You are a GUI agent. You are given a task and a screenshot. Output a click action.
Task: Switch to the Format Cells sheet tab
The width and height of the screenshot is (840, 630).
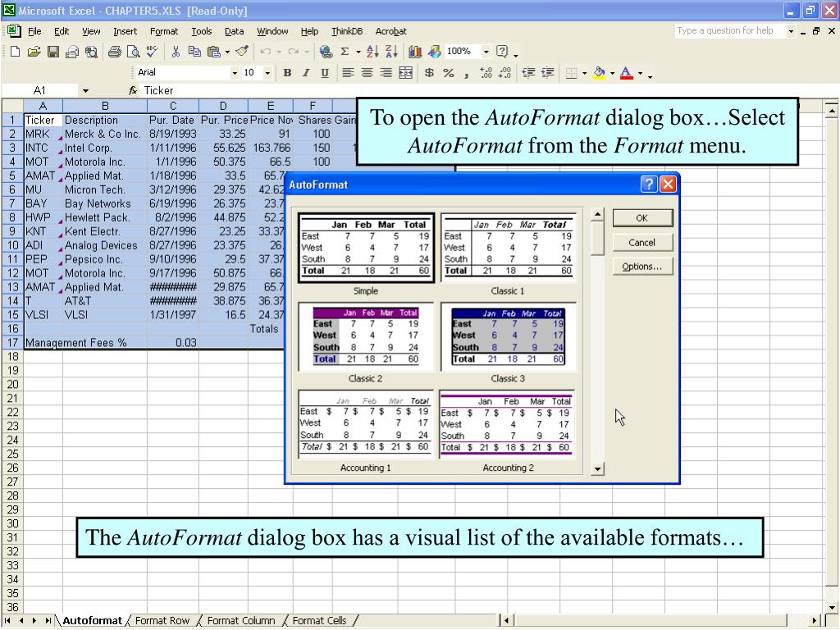(319, 621)
